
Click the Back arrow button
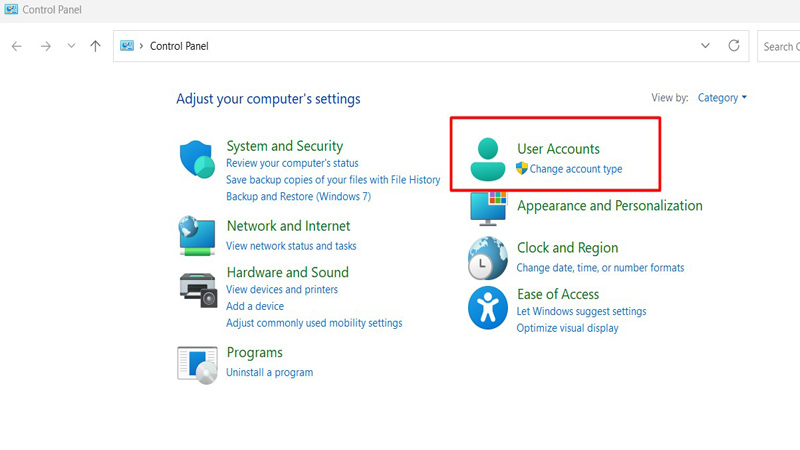(17, 46)
